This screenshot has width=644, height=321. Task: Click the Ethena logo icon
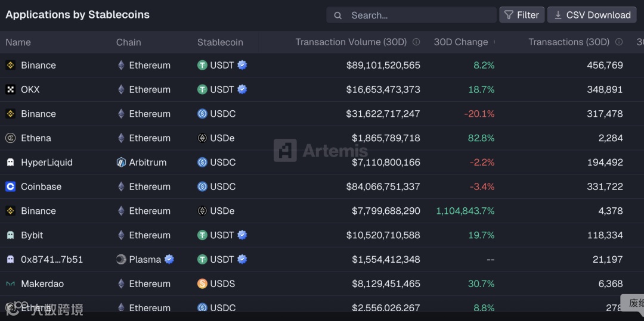pos(10,138)
